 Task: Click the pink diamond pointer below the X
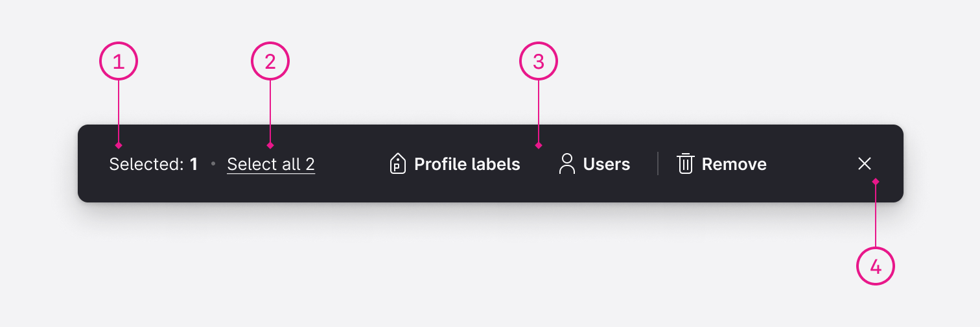[876, 182]
